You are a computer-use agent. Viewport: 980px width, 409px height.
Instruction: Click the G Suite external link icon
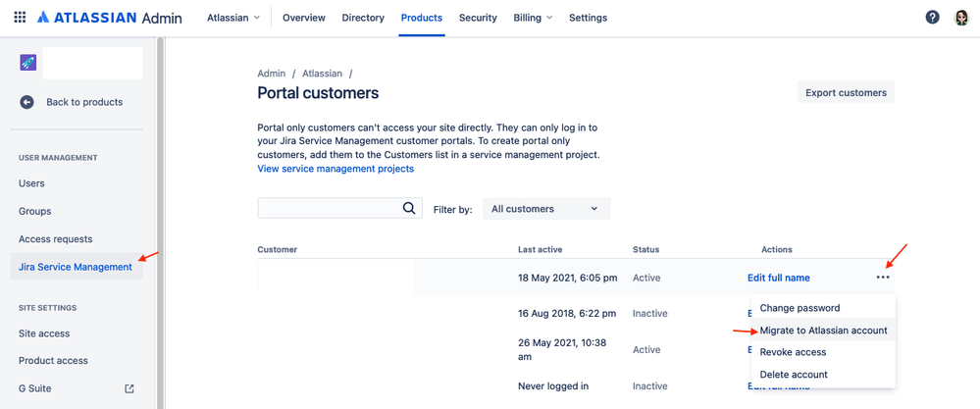(129, 388)
